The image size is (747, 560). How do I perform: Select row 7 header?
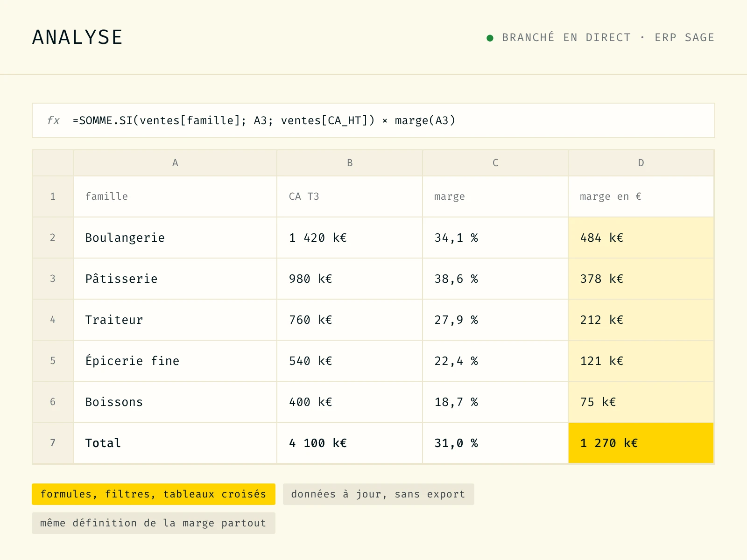[53, 443]
